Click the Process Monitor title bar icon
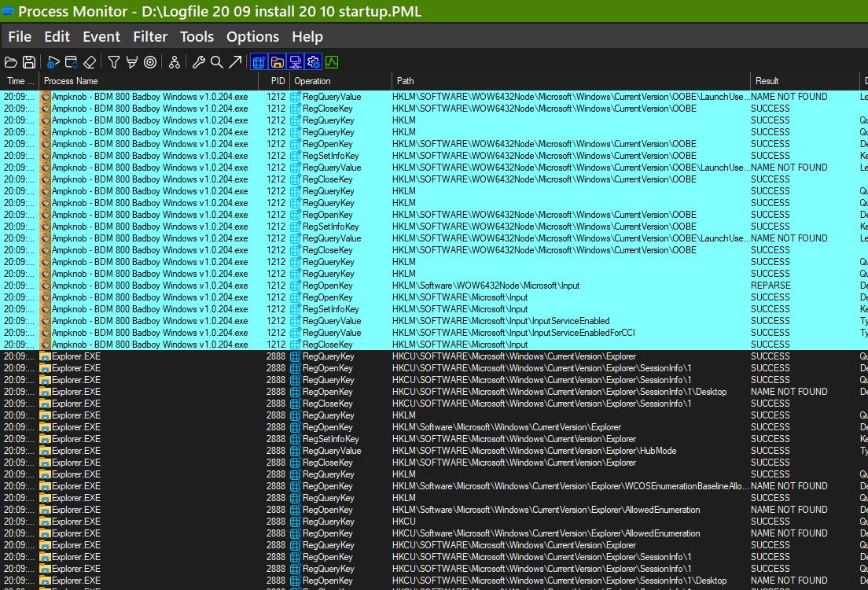 8,11
